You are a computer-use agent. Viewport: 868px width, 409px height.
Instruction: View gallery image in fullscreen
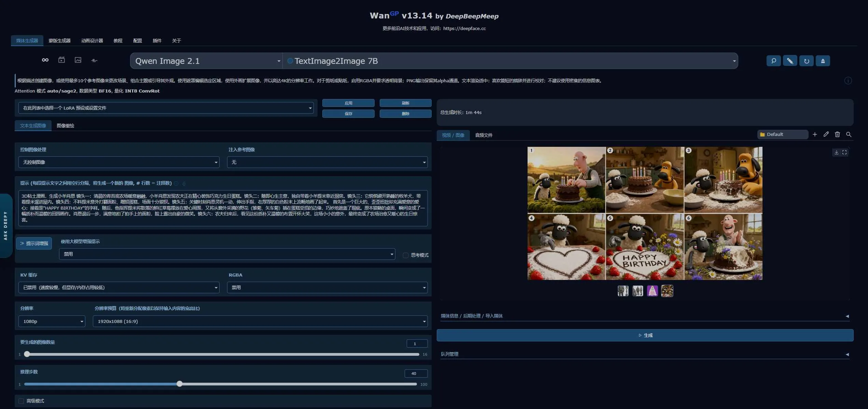point(844,152)
